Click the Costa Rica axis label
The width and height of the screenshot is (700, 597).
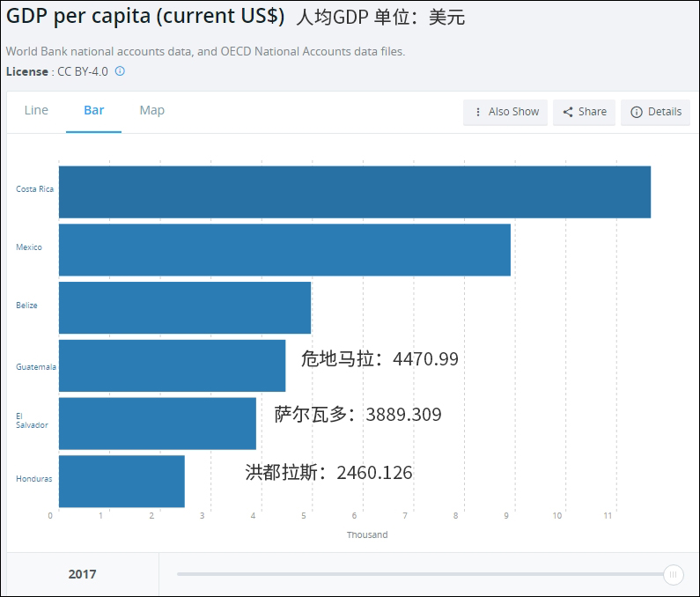tap(35, 189)
